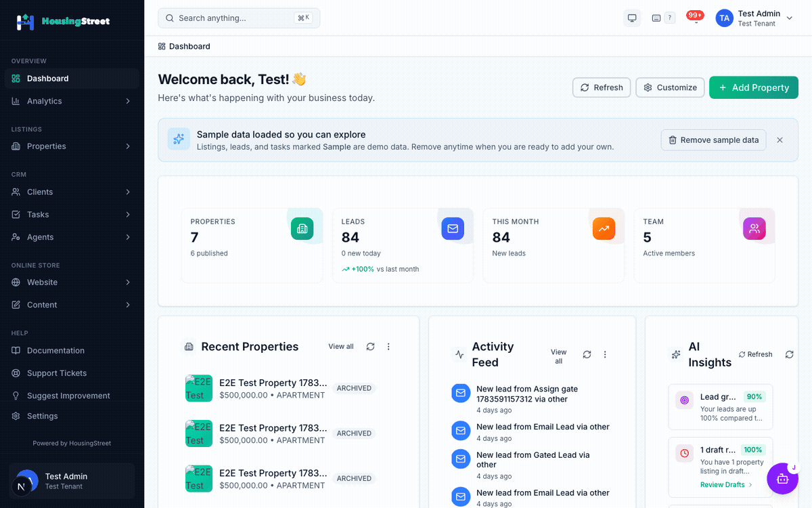Click Refresh in AI Insights
This screenshot has width=812, height=508.
[x=755, y=354]
